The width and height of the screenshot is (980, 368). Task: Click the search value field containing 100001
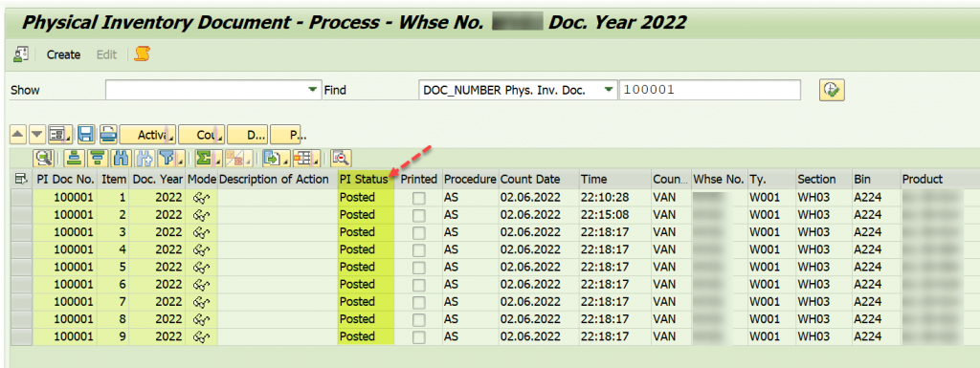tap(709, 90)
